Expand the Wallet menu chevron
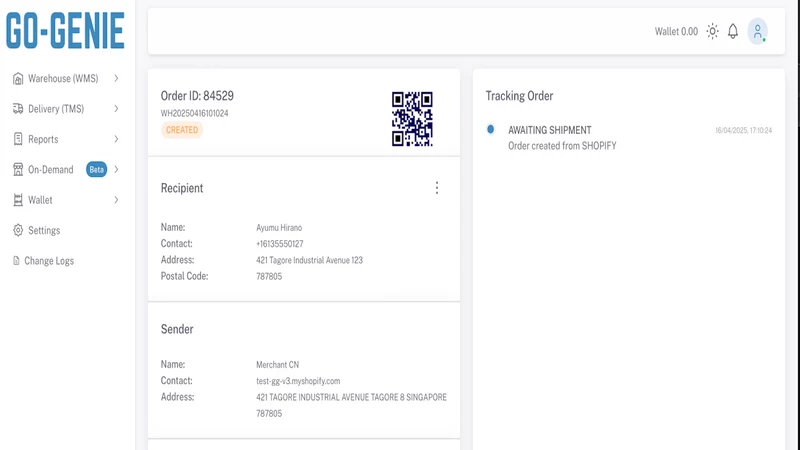 pos(116,200)
